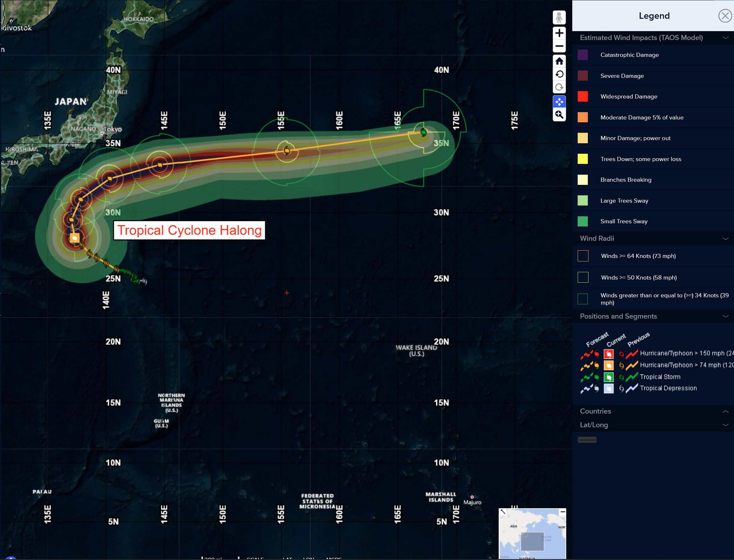Return map to home extent
Screen dimensions: 734x560
(x=559, y=61)
